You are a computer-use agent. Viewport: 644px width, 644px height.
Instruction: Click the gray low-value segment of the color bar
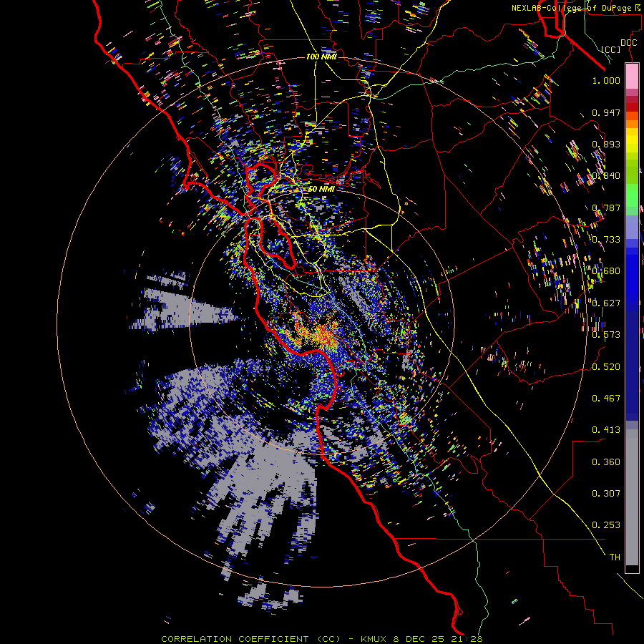coord(632,497)
